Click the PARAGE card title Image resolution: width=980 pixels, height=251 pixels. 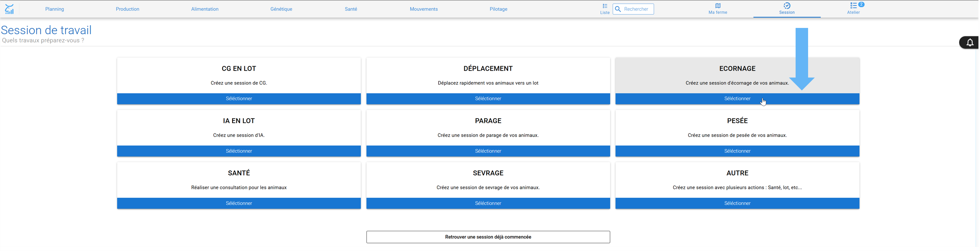[x=488, y=121]
